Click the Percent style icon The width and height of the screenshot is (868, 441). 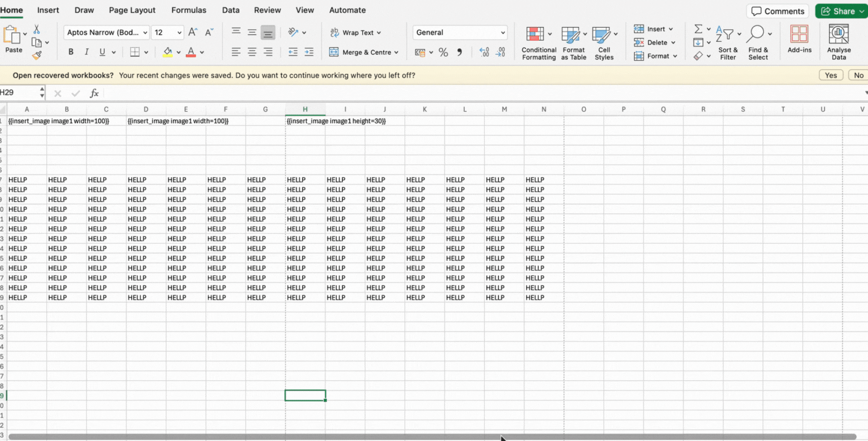coord(443,52)
